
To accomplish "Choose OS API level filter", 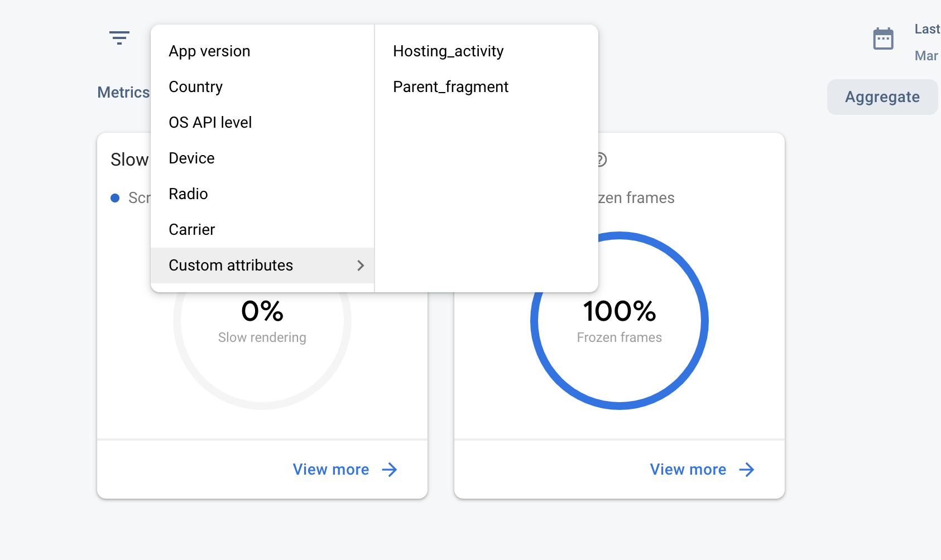I will (x=210, y=123).
